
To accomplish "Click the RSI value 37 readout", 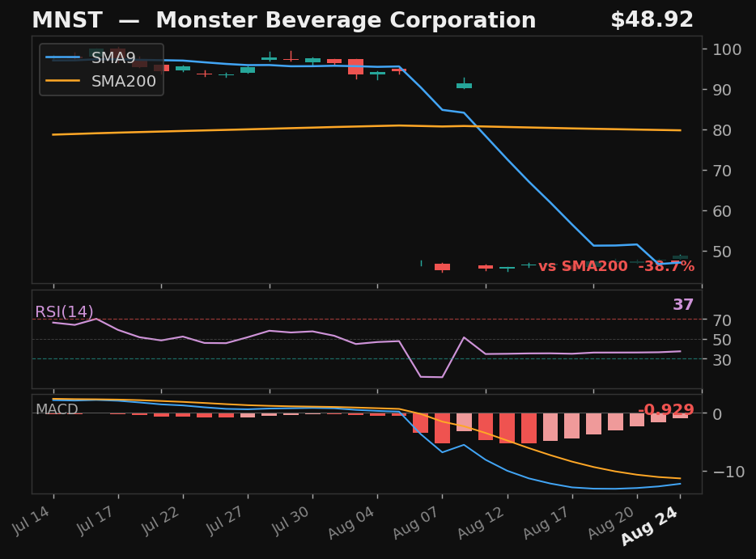I will [x=683, y=304].
